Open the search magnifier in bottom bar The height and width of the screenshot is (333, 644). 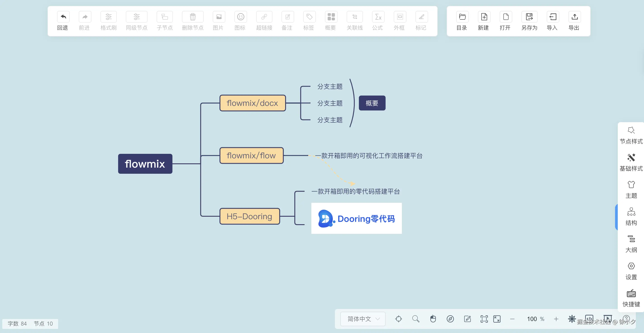415,319
